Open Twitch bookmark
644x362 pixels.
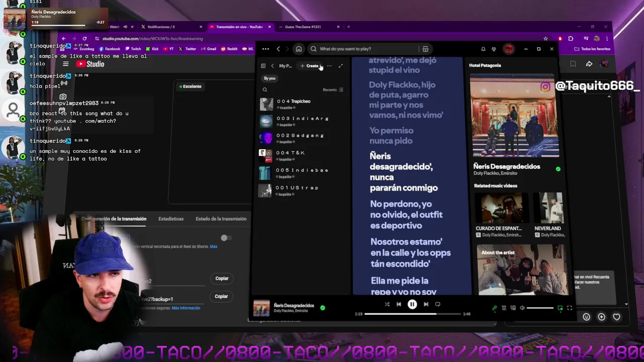(133, 49)
